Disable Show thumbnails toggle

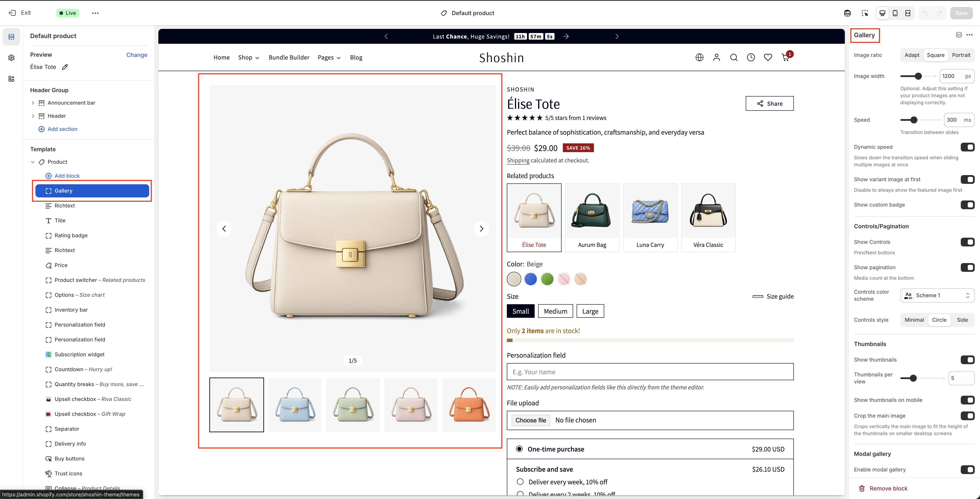967,360
